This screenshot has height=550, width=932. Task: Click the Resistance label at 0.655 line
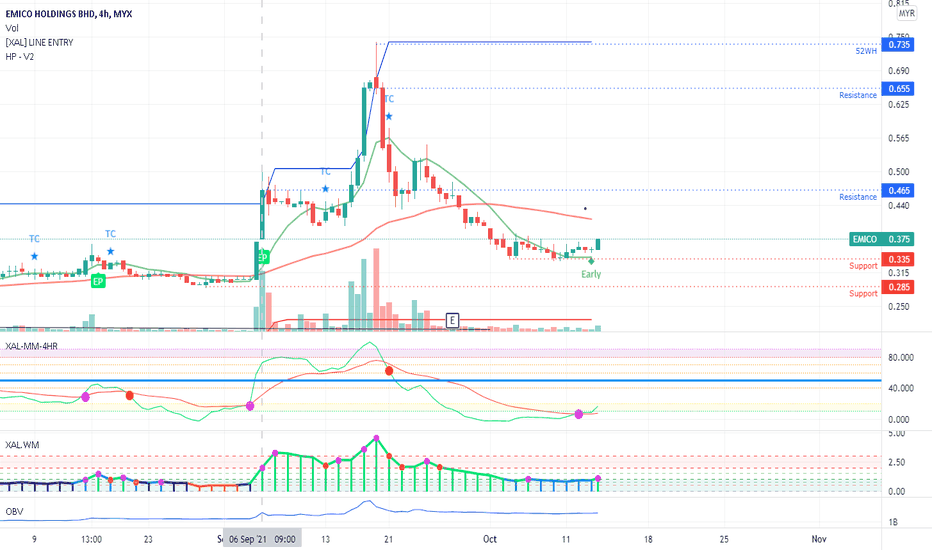point(858,95)
